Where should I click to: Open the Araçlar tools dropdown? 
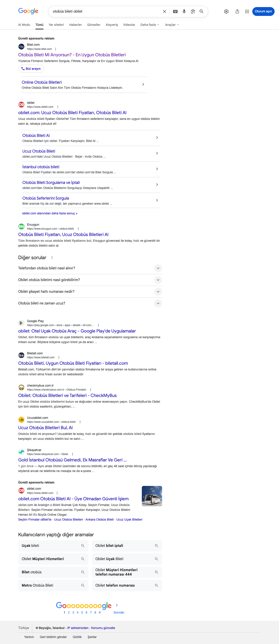coord(172,25)
